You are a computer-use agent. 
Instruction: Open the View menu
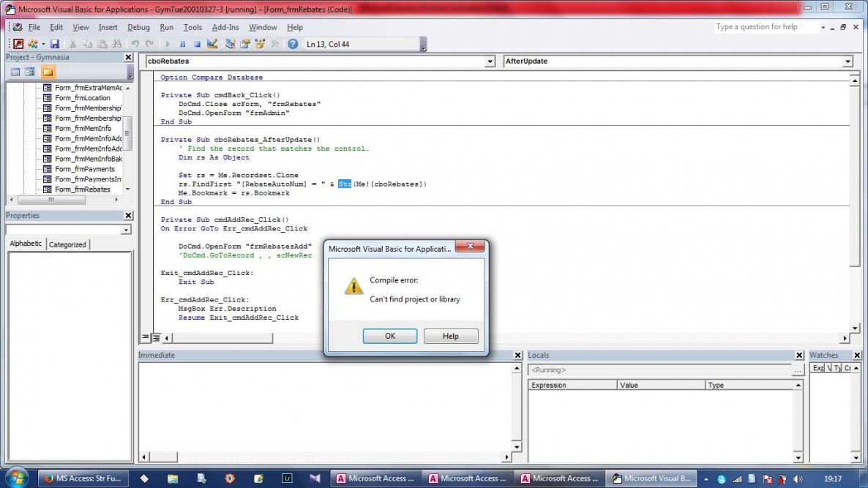[x=81, y=27]
